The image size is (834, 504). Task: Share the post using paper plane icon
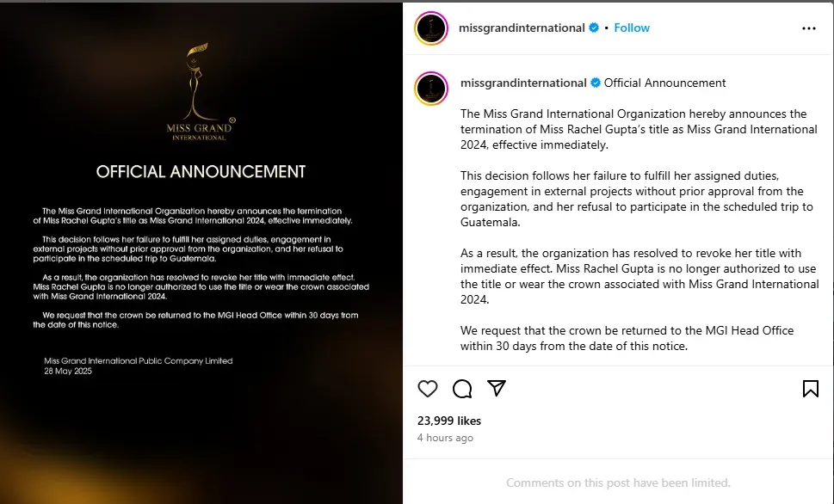coord(497,388)
